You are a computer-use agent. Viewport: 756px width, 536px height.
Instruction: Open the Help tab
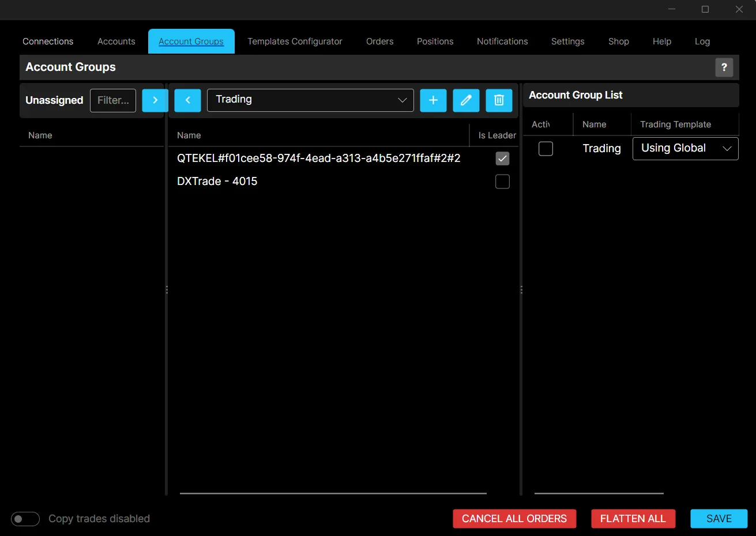661,41
